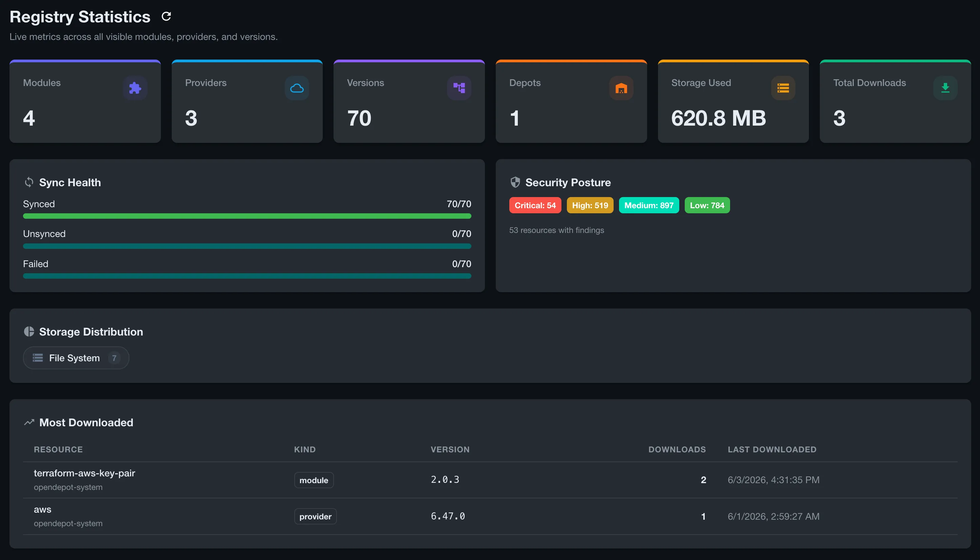This screenshot has height=560, width=980.
Task: Click the Failed progress bar
Action: pos(247,276)
